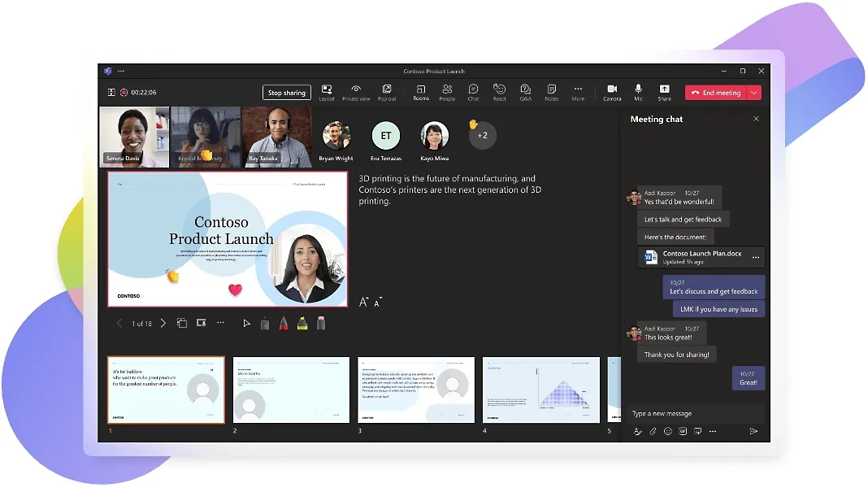Toggle standout presenter mode icon
Viewport: 868px width, 488px height.
pos(201,323)
